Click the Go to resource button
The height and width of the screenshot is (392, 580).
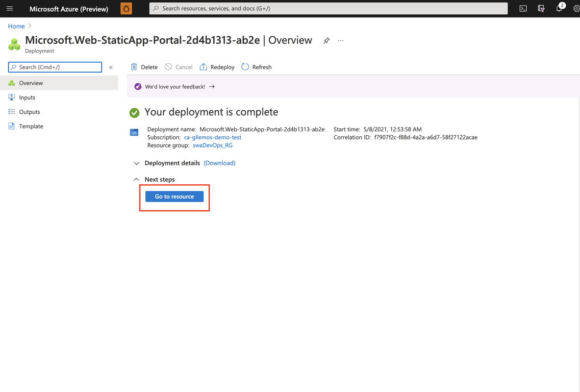[174, 196]
